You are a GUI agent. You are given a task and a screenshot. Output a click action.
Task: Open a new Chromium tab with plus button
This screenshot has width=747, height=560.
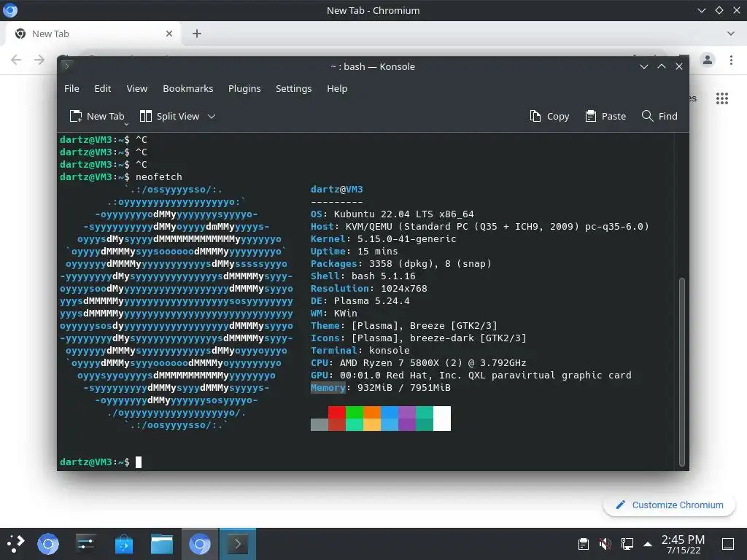point(197,34)
